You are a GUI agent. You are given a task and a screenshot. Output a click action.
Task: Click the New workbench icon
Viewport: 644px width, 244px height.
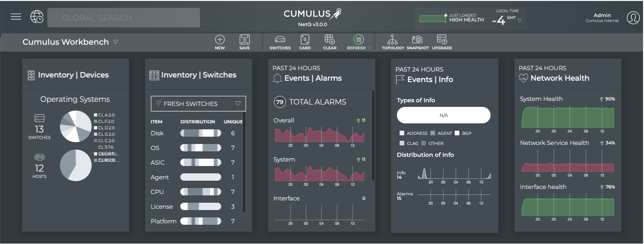pos(220,40)
